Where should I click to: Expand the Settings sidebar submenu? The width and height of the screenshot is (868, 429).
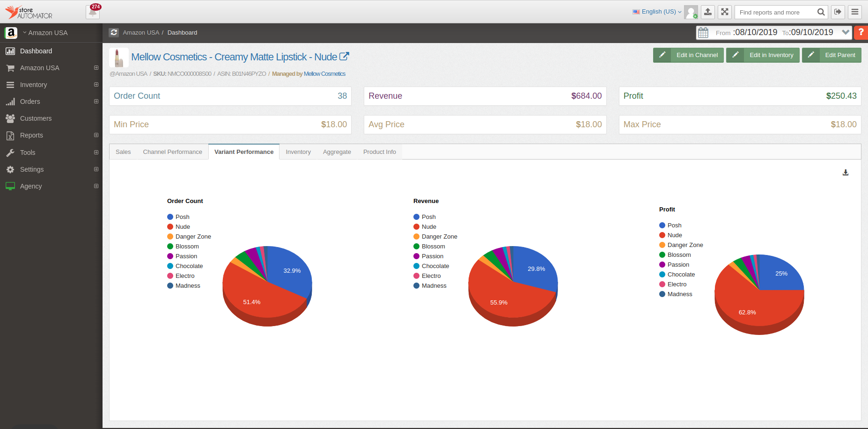96,169
